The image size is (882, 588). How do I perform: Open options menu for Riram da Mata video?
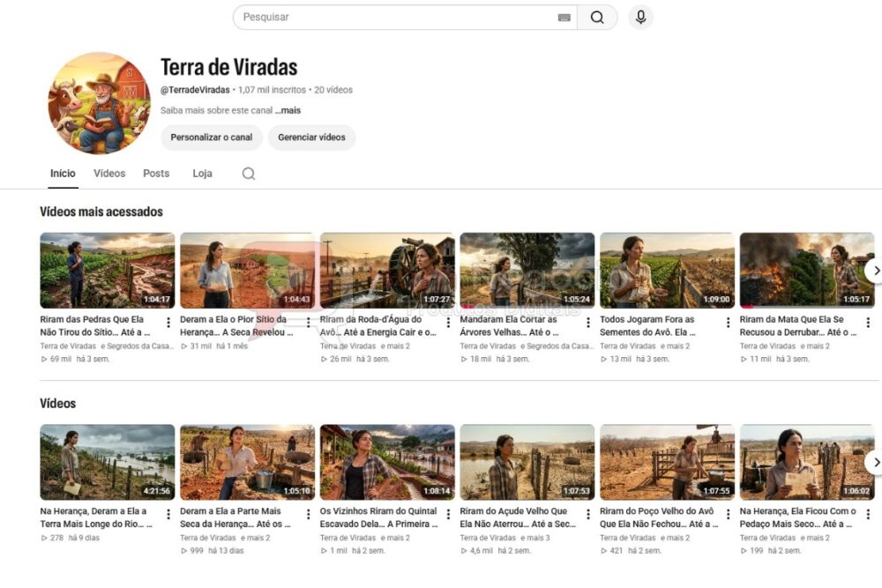click(869, 322)
